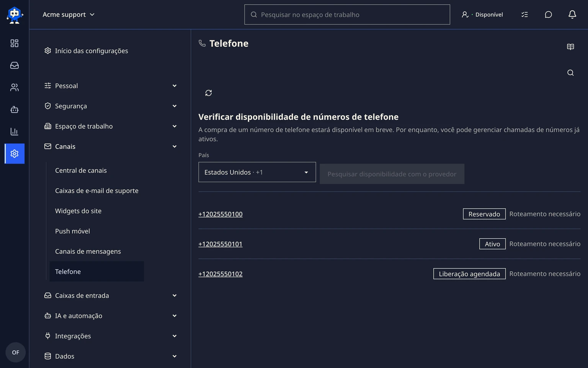The height and width of the screenshot is (368, 588).
Task: Expand the Pessoal settings section
Action: (x=110, y=86)
